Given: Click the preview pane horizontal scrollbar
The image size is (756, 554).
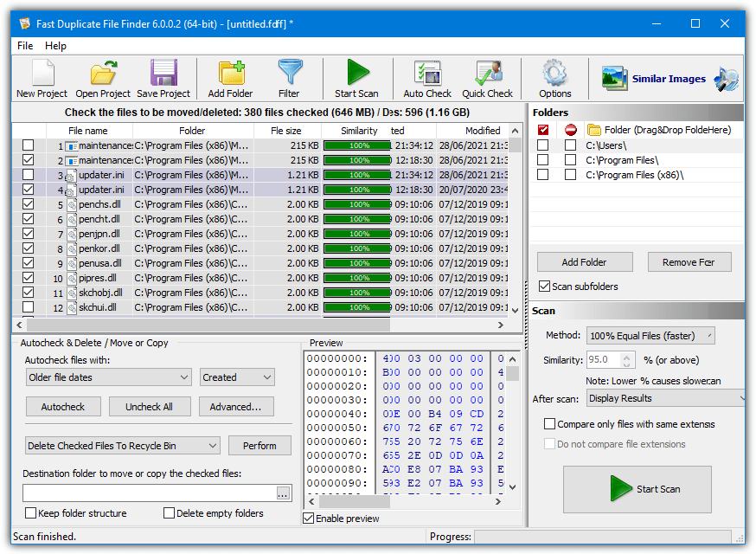Looking at the screenshot, I should click(x=355, y=501).
